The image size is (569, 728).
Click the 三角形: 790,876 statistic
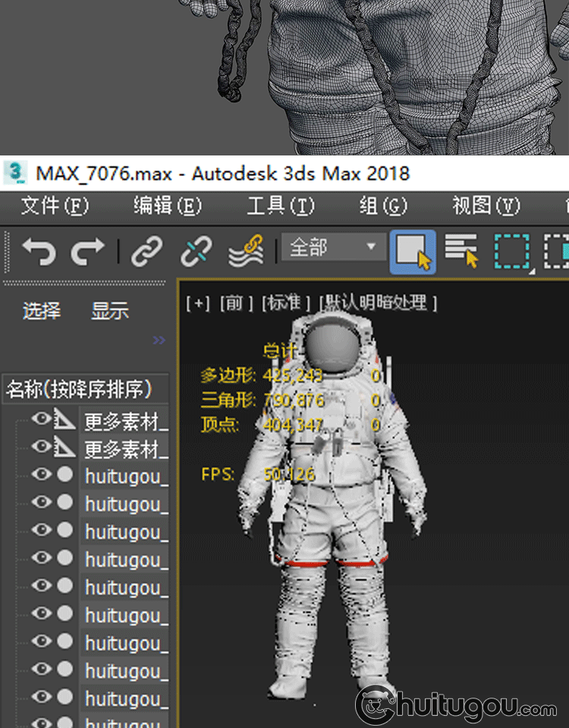[262, 400]
